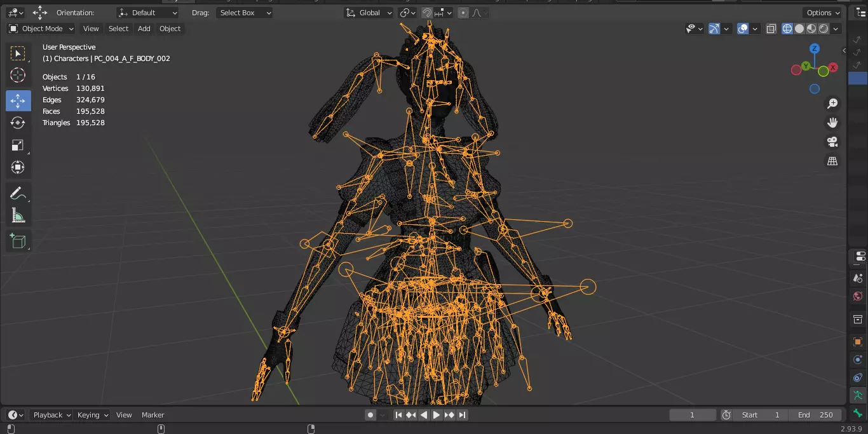The height and width of the screenshot is (434, 868).
Task: Switch perspective/orthographic grid icon
Action: [832, 161]
